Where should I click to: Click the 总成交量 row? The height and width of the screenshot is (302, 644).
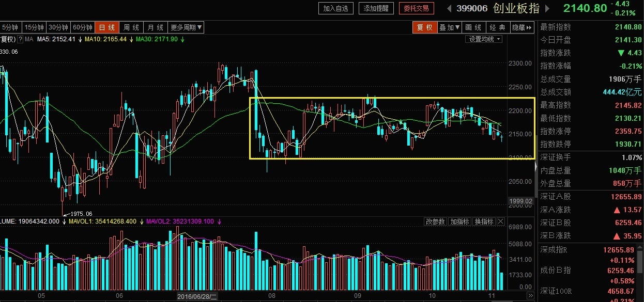coord(591,79)
